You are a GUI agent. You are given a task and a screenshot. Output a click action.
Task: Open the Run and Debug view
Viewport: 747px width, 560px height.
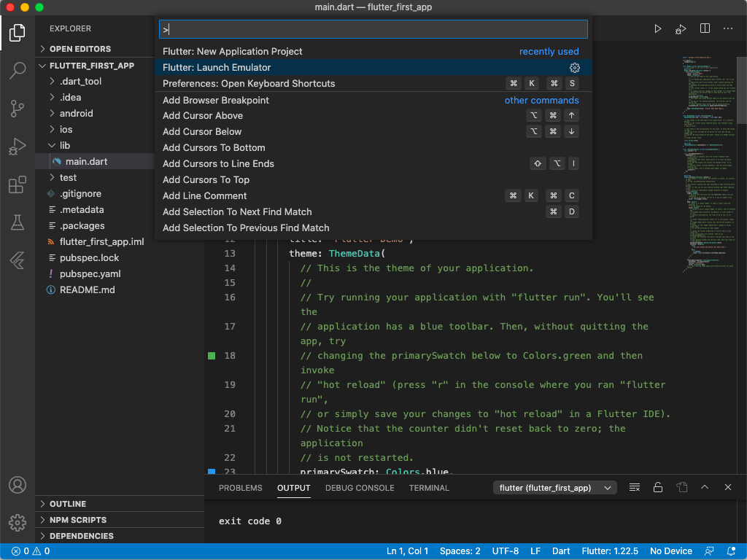(18, 147)
